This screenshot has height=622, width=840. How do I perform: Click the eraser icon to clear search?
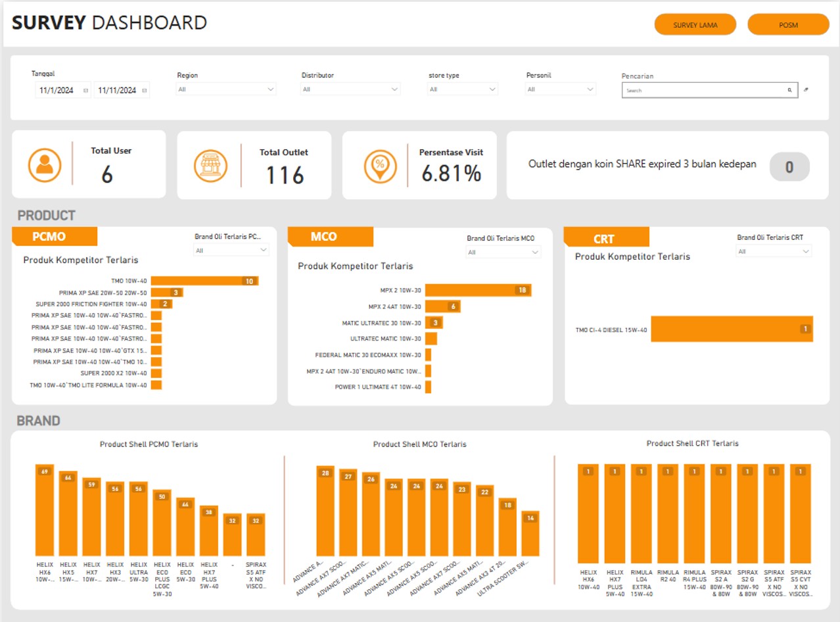(806, 89)
